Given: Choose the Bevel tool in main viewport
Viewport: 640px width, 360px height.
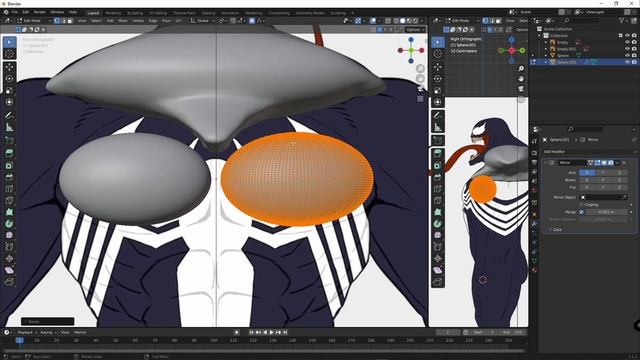Looking at the screenshot, I should (9, 177).
